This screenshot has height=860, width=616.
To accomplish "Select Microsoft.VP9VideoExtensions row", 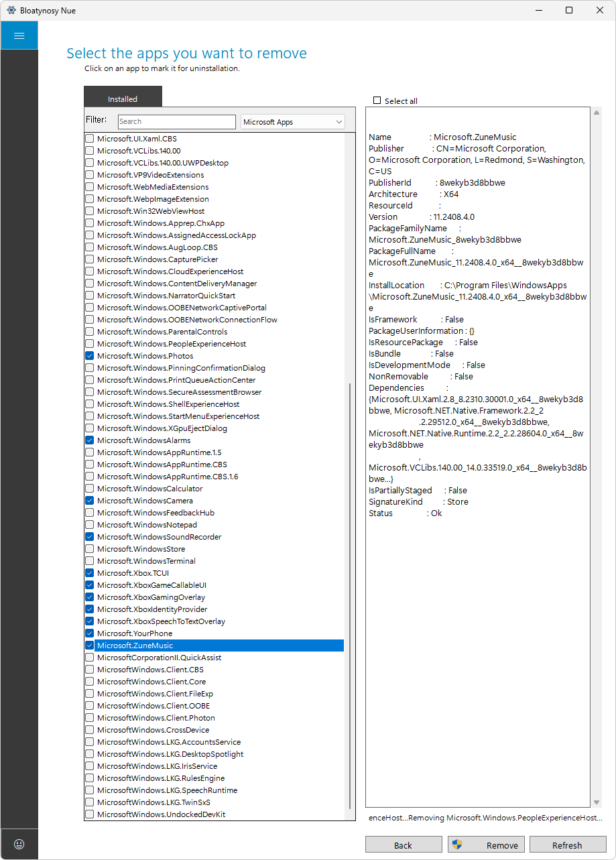I will [x=214, y=175].
